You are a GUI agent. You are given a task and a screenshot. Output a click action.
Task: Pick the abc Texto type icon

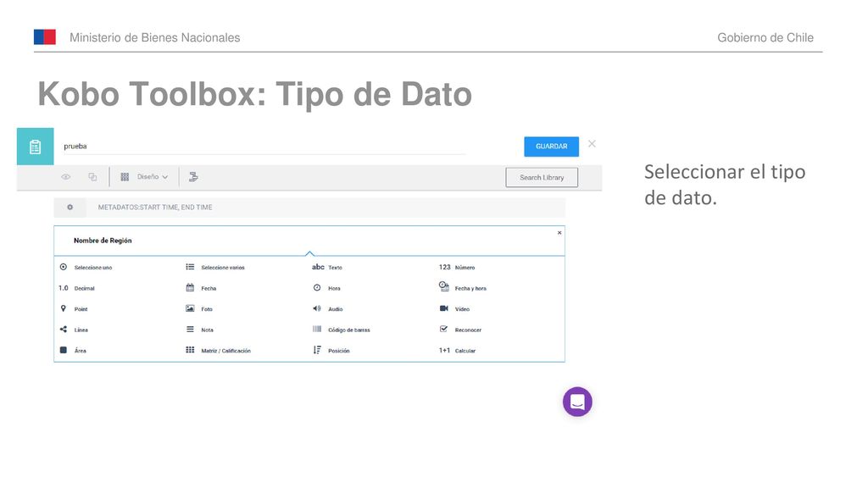pyautogui.click(x=318, y=267)
